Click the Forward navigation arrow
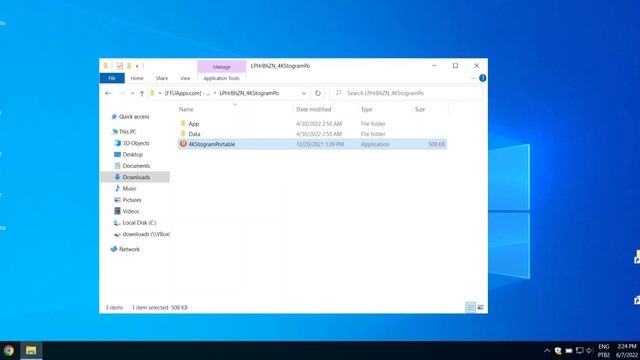 [122, 93]
